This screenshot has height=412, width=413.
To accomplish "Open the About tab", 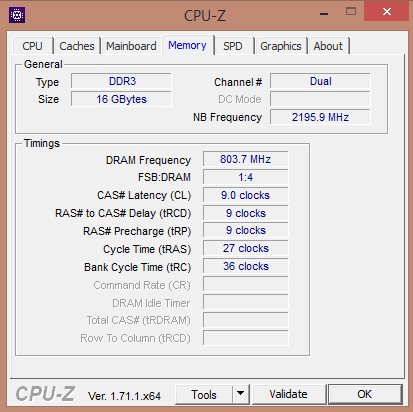I will (328, 46).
